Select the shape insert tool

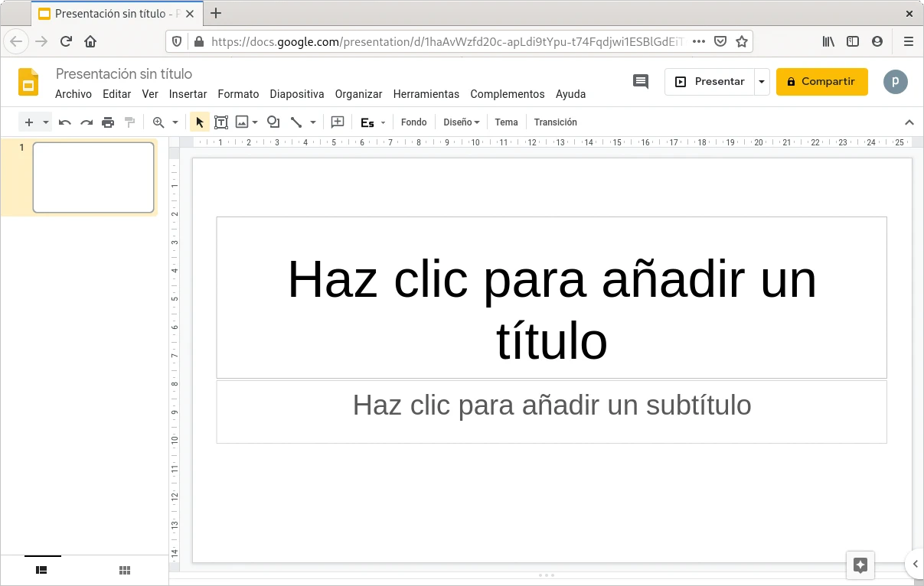coord(273,122)
